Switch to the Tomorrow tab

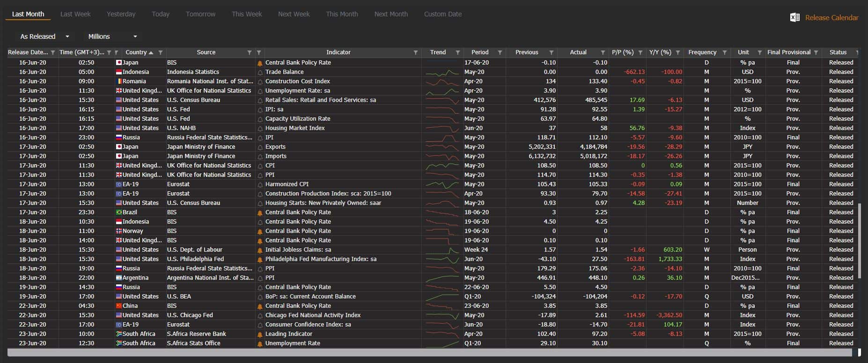201,14
